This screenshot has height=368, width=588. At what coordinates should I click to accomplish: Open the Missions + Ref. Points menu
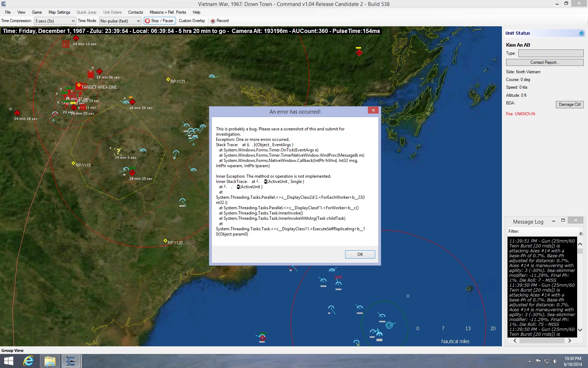pos(168,12)
